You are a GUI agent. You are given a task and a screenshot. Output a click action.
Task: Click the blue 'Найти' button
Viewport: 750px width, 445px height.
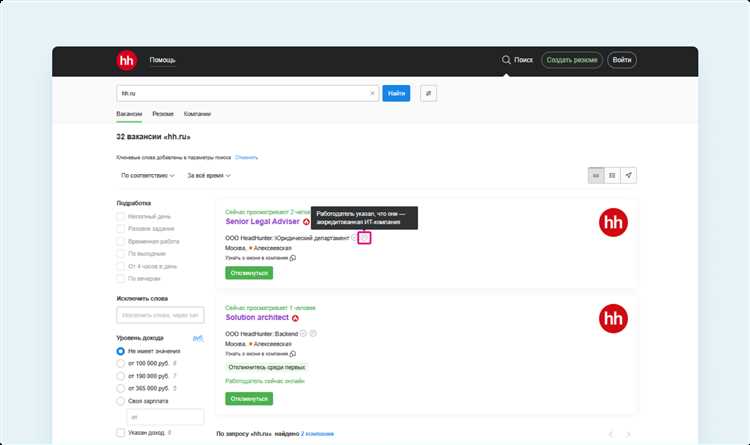pos(397,93)
